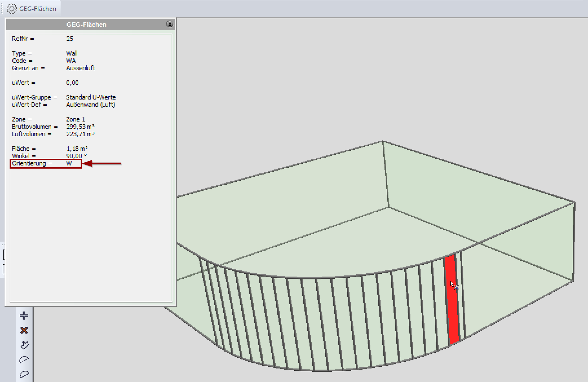Click the Fläche value 1,18 m²
This screenshot has width=588, height=382.
(x=77, y=149)
